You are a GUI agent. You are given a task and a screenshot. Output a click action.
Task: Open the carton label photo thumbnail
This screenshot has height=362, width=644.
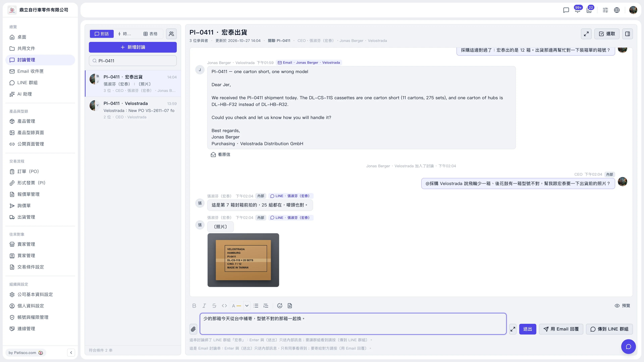click(243, 260)
